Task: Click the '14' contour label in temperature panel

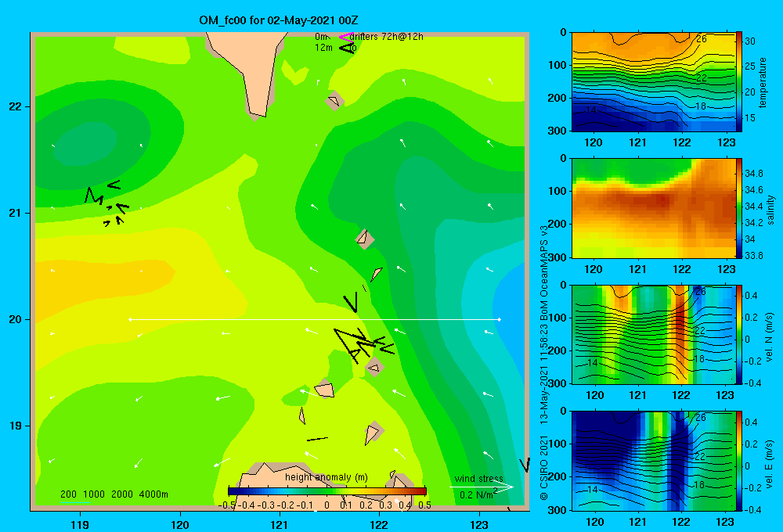Action: [591, 110]
